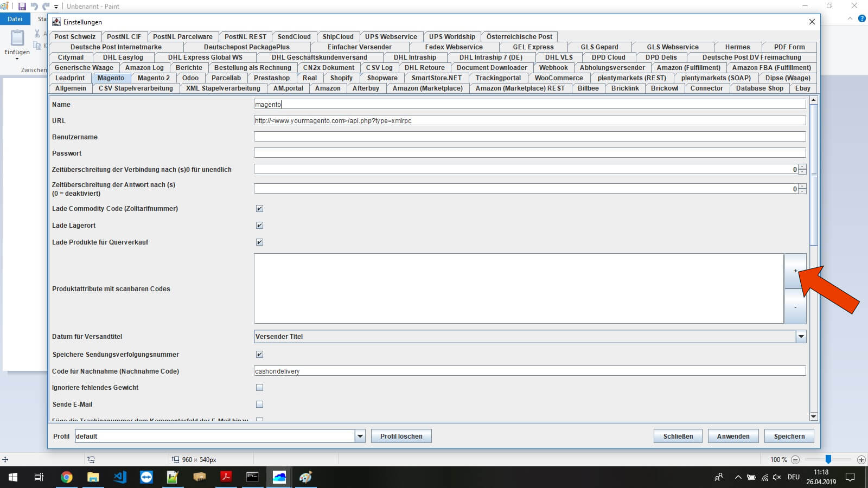Image resolution: width=868 pixels, height=488 pixels.
Task: Click the Benutzername input field
Action: point(529,137)
